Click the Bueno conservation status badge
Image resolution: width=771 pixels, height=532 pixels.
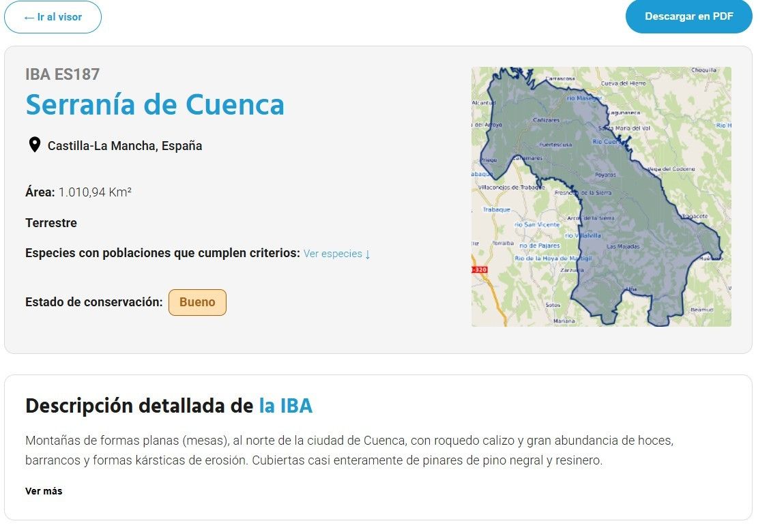point(197,302)
